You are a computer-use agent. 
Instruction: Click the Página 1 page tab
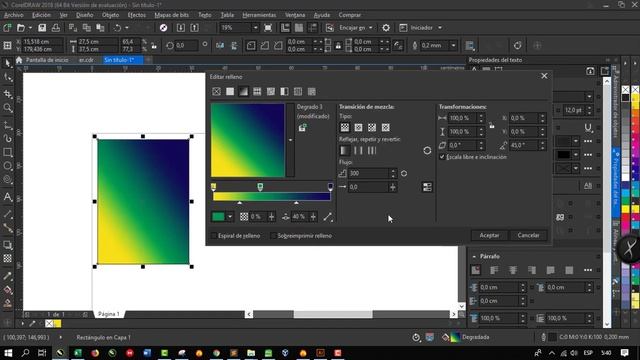108,314
